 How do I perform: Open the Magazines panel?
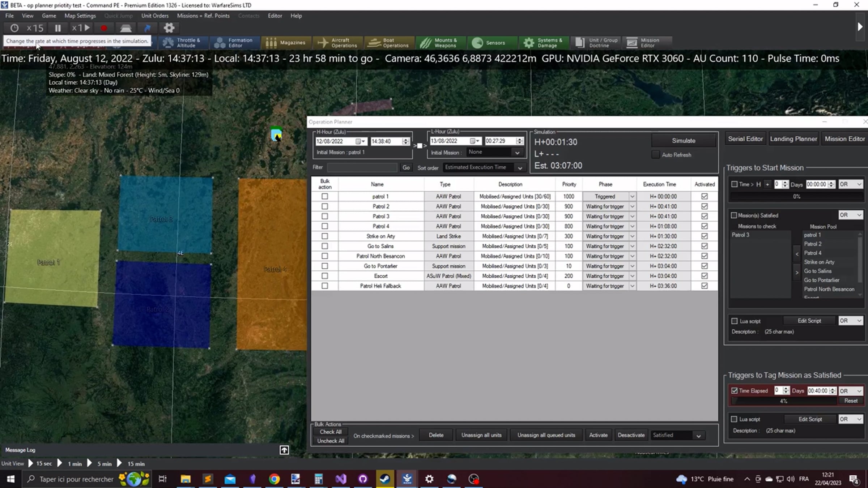[x=286, y=43]
